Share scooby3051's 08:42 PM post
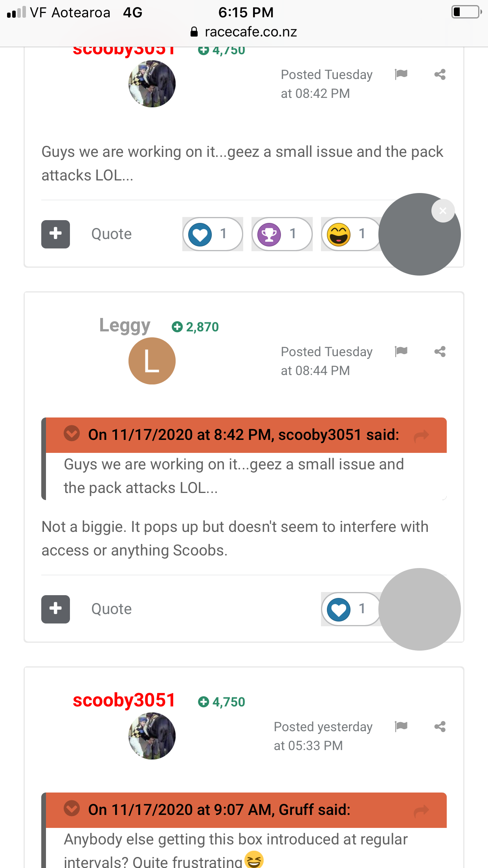The image size is (488, 868). (x=440, y=74)
